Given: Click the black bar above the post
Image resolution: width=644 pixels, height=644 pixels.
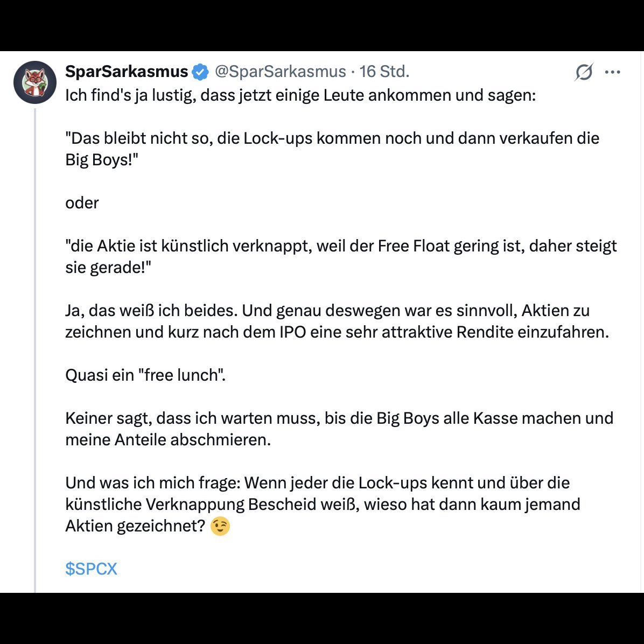Looking at the screenshot, I should [x=322, y=25].
